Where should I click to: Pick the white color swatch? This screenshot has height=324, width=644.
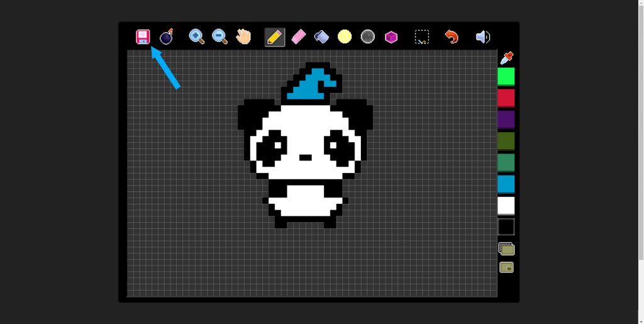pyautogui.click(x=506, y=205)
